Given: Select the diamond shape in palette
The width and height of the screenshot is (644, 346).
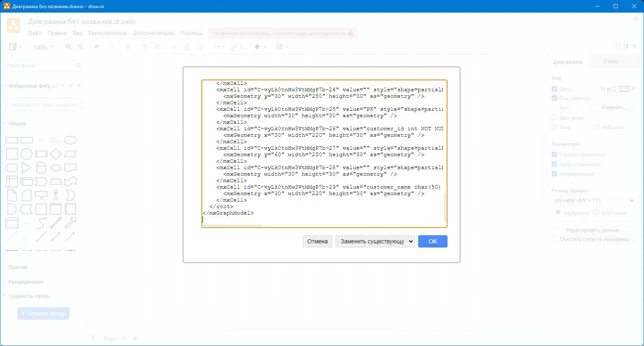Looking at the screenshot, I should pyautogui.click(x=56, y=154).
